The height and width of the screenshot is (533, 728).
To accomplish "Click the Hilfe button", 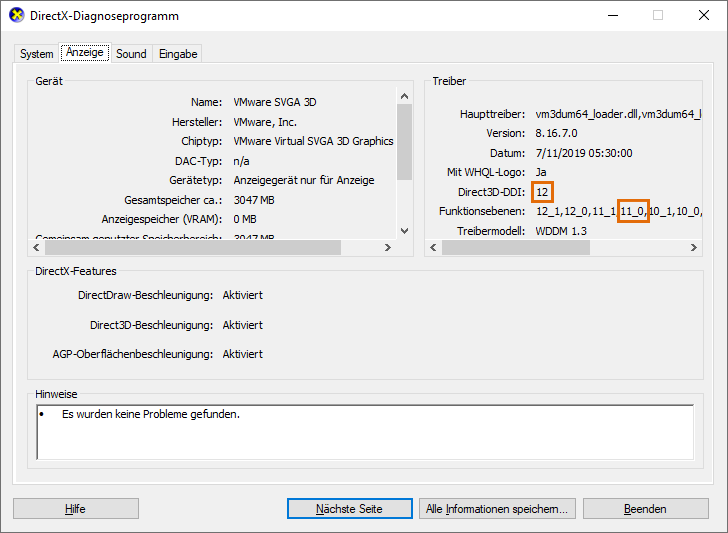I will [x=76, y=509].
